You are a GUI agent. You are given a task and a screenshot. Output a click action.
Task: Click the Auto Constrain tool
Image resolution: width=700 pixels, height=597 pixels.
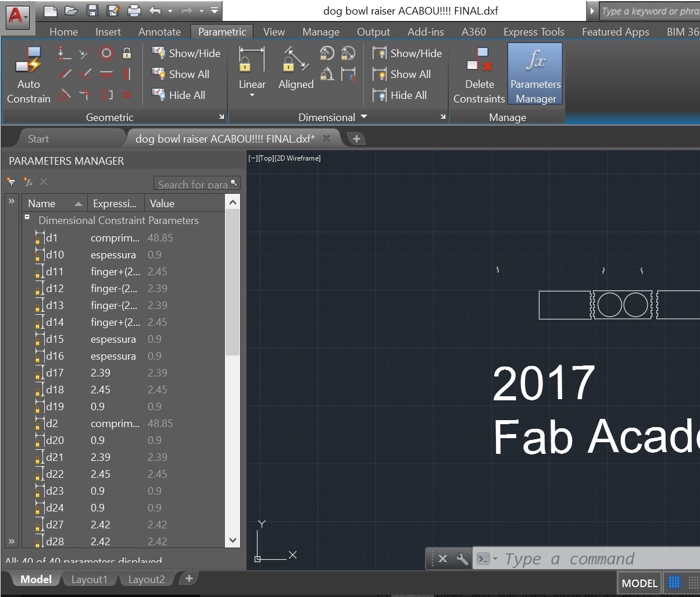pyautogui.click(x=28, y=75)
